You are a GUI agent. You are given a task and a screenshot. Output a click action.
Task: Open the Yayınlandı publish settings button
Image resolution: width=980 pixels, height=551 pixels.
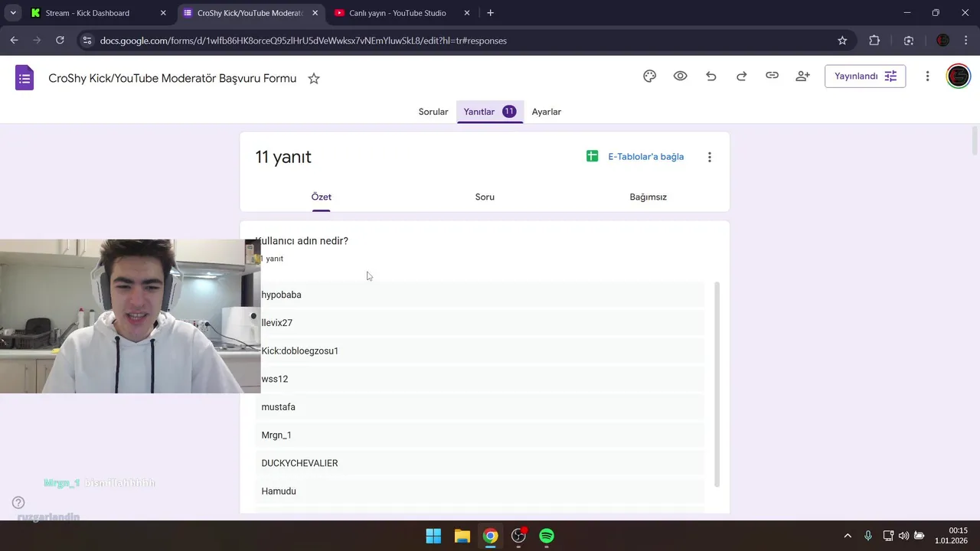[x=865, y=76]
